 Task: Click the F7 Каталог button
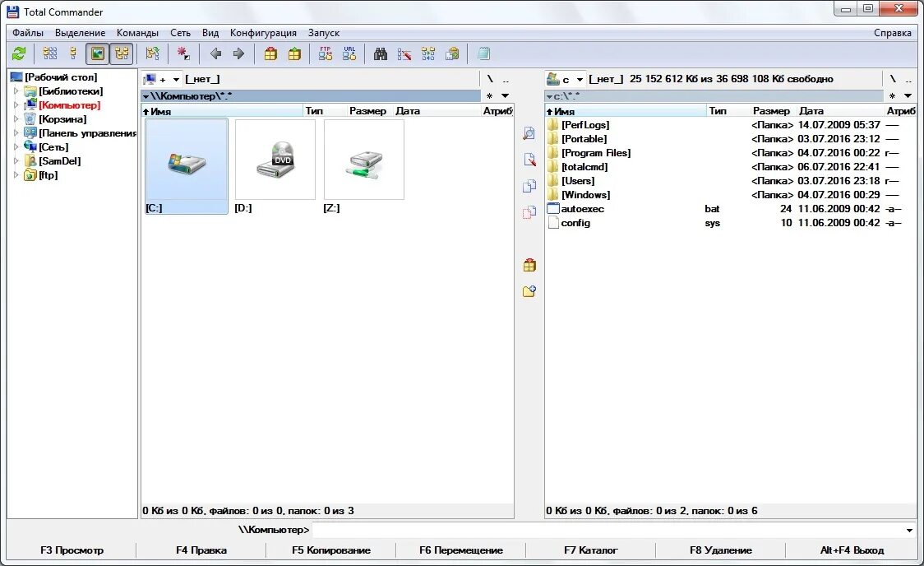590,550
